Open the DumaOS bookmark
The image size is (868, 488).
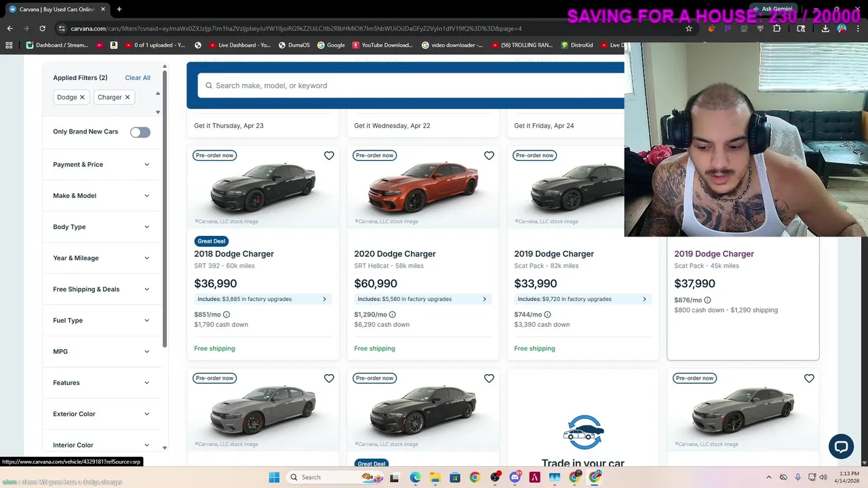coord(294,45)
